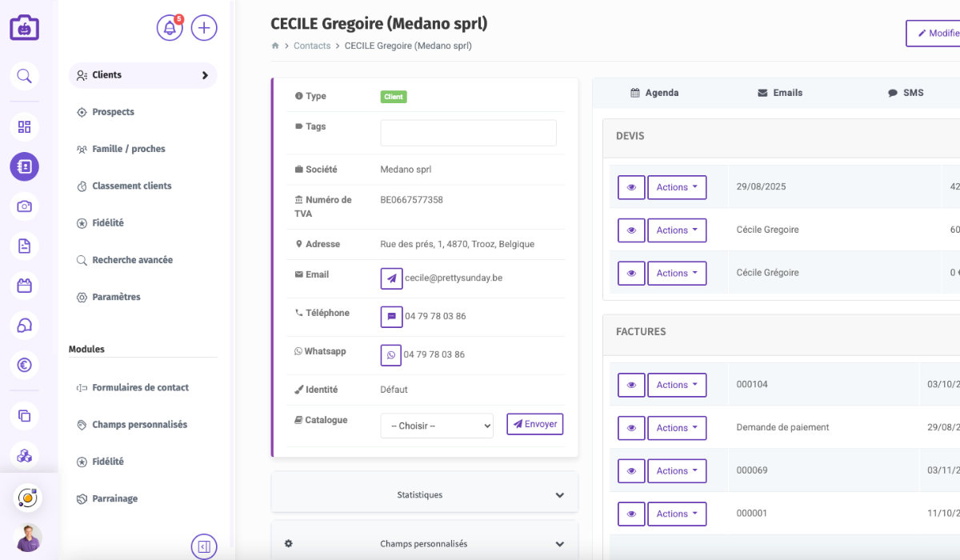Image resolution: width=960 pixels, height=560 pixels.
Task: Open the notifications bell icon
Action: [x=169, y=28]
